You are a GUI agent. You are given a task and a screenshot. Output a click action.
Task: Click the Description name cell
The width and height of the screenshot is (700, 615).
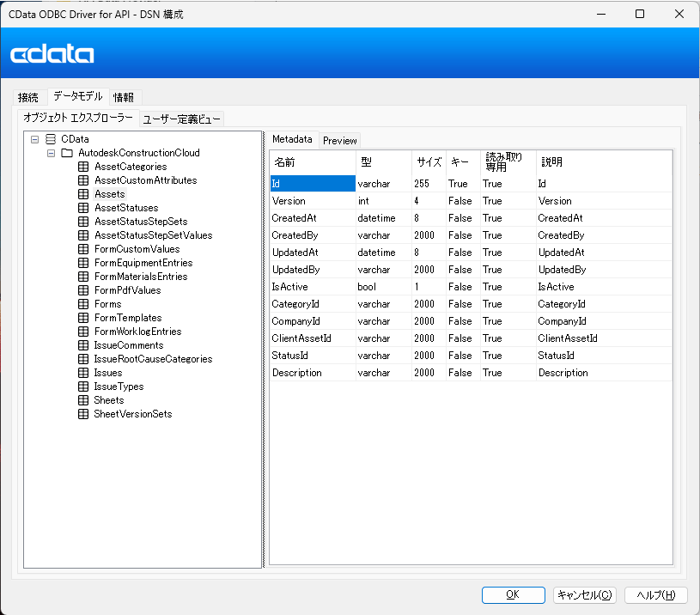click(x=313, y=373)
